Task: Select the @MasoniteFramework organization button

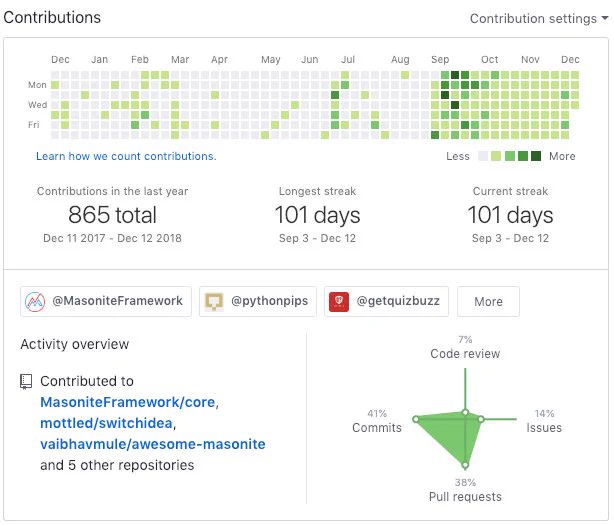Action: (x=106, y=301)
